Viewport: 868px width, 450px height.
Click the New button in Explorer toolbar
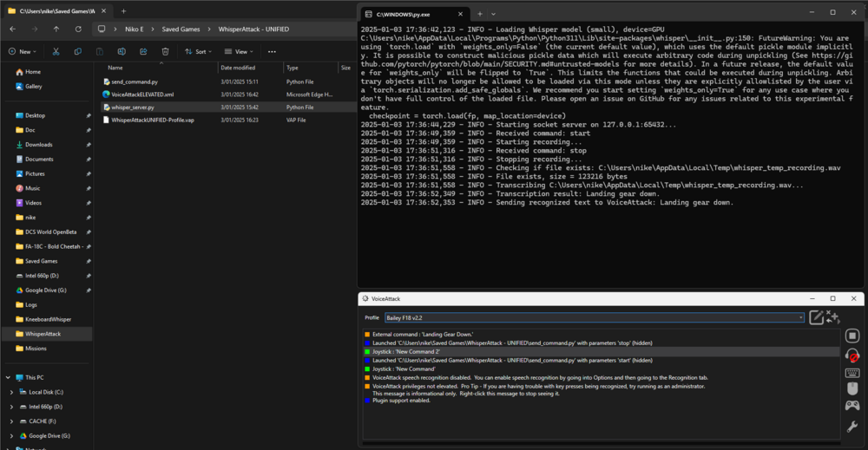point(23,51)
